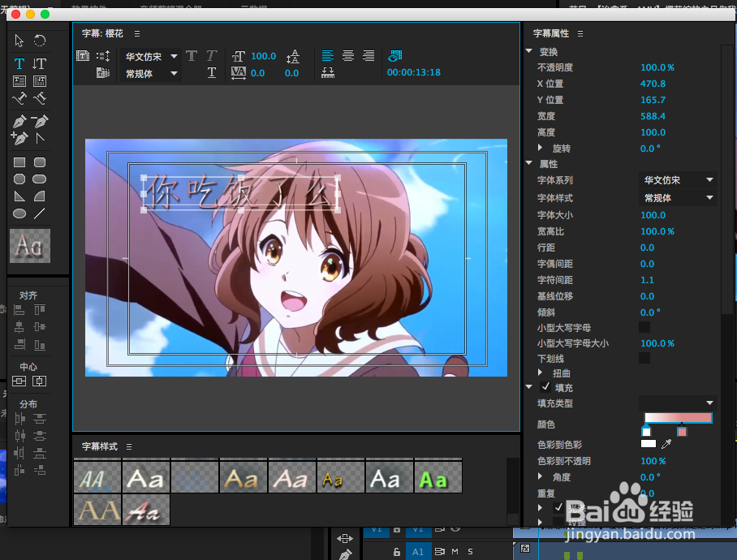Uncheck the 填充 fill checkbox
The height and width of the screenshot is (560, 737).
tap(545, 387)
